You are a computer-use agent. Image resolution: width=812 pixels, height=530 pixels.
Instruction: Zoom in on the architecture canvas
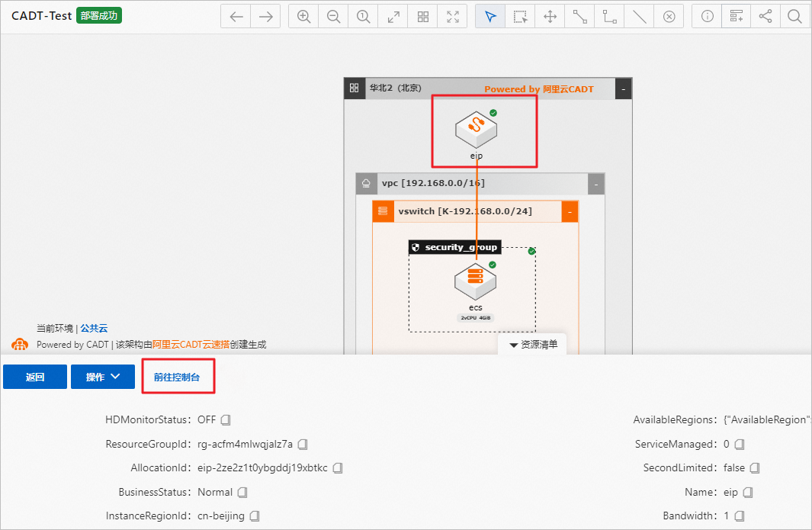tap(304, 17)
